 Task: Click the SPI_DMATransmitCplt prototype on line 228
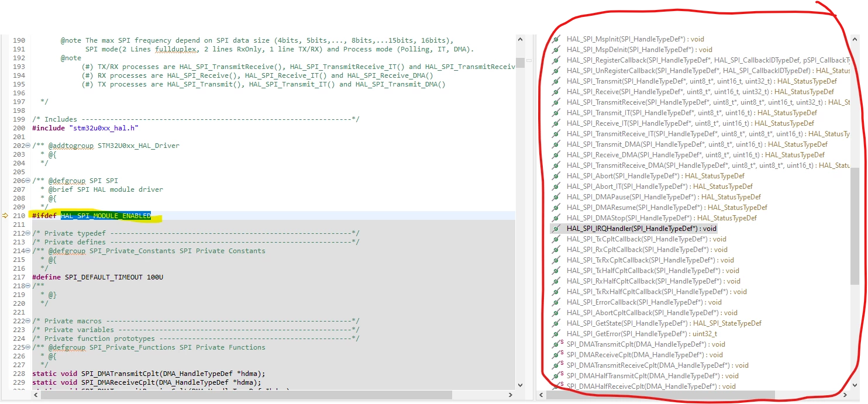click(149, 374)
